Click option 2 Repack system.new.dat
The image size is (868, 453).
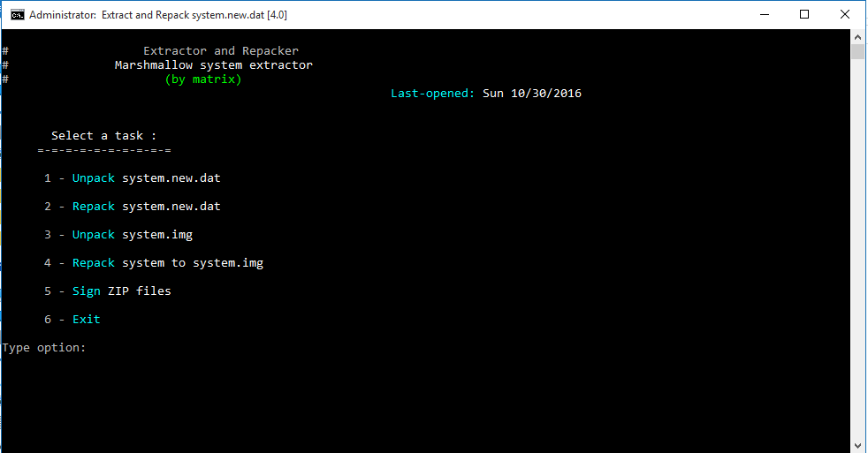pos(133,207)
